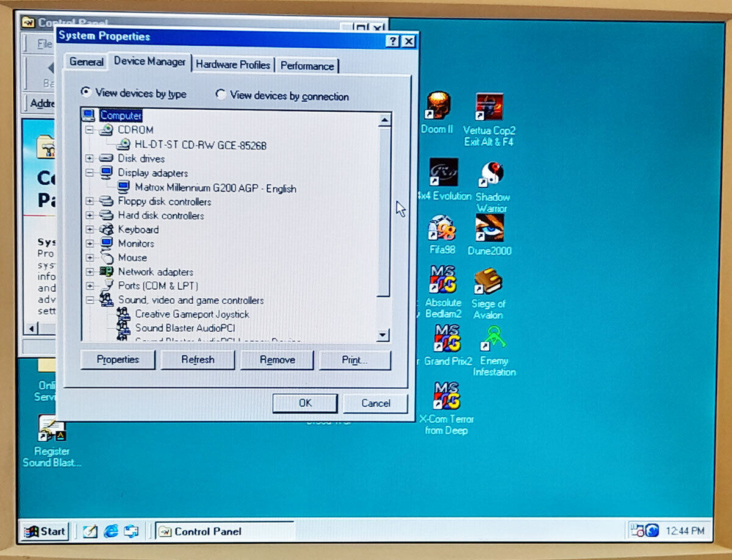Click the Cancel button
Image resolution: width=732 pixels, height=560 pixels.
[375, 403]
